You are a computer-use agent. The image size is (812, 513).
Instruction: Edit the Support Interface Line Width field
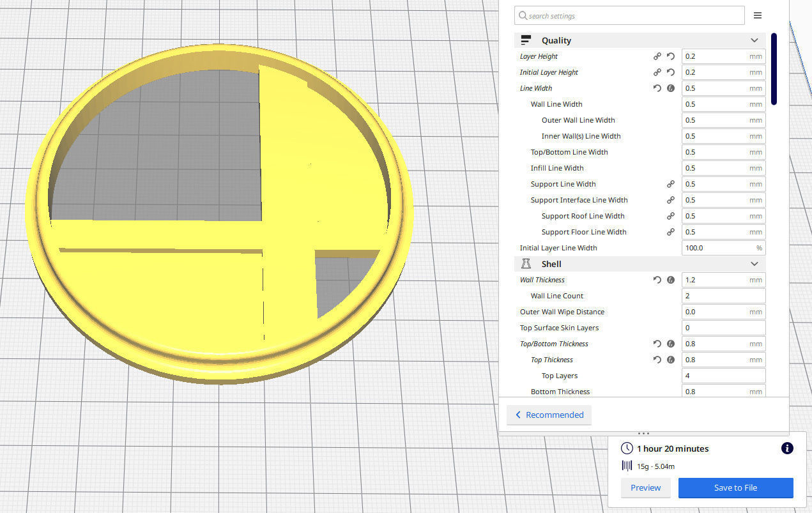(x=723, y=200)
